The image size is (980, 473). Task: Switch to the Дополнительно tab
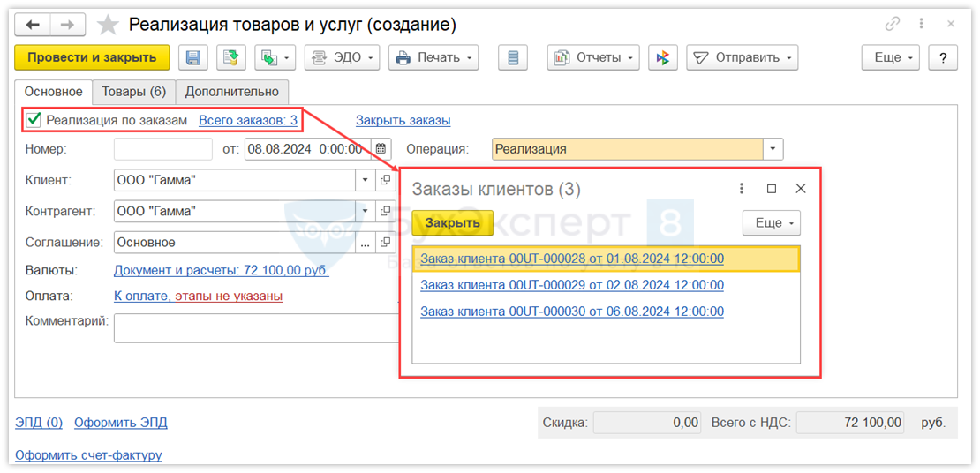(232, 92)
